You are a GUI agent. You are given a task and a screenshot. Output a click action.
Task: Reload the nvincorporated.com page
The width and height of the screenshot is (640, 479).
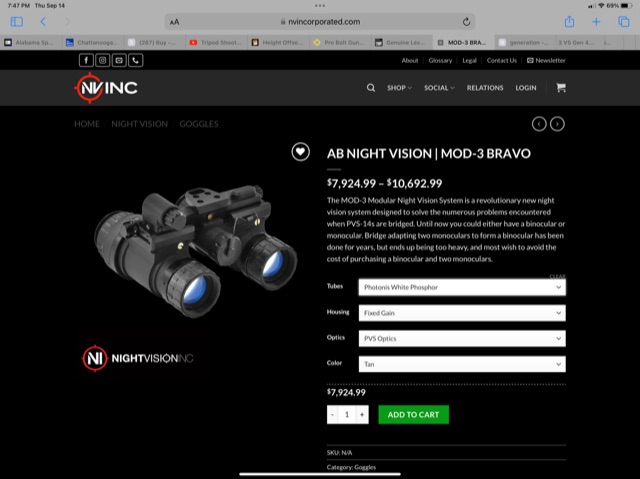(466, 22)
